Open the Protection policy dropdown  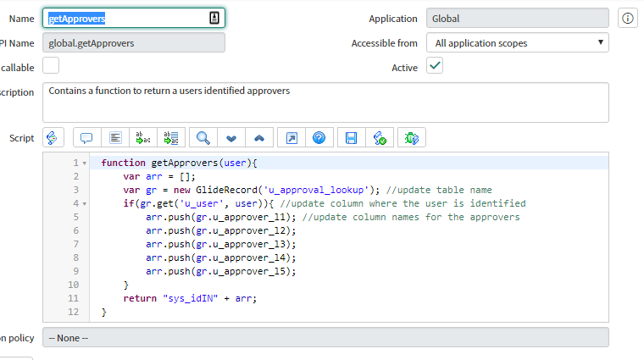[325, 338]
